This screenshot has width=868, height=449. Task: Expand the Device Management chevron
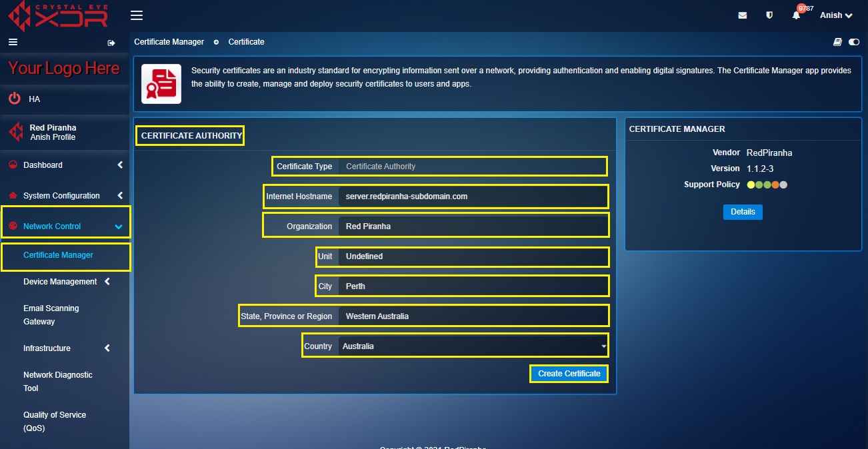(x=107, y=282)
